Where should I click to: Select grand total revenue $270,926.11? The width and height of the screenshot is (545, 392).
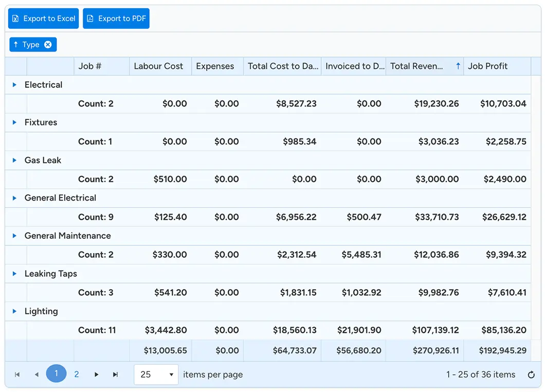pos(436,351)
